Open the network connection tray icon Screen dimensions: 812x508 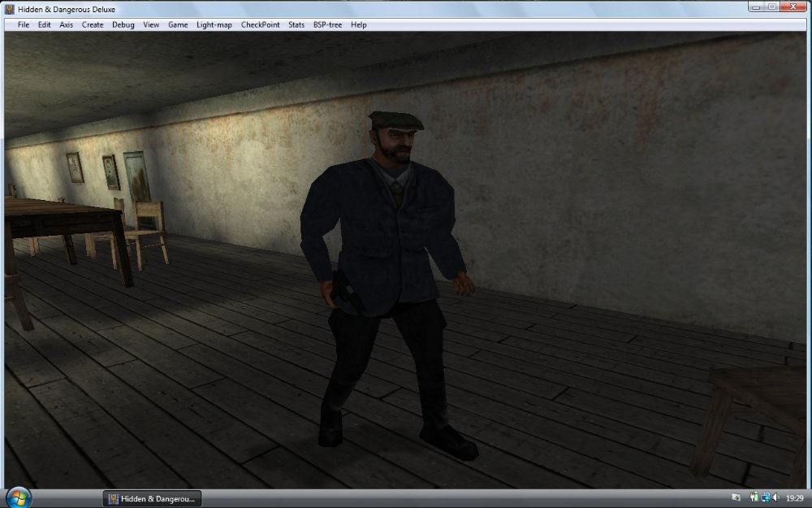pyautogui.click(x=766, y=497)
